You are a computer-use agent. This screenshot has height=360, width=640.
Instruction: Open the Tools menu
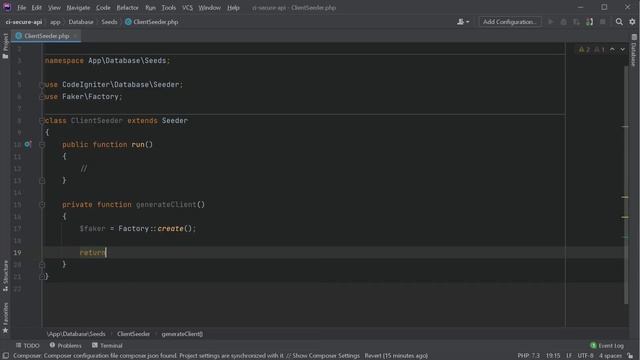[168, 7]
